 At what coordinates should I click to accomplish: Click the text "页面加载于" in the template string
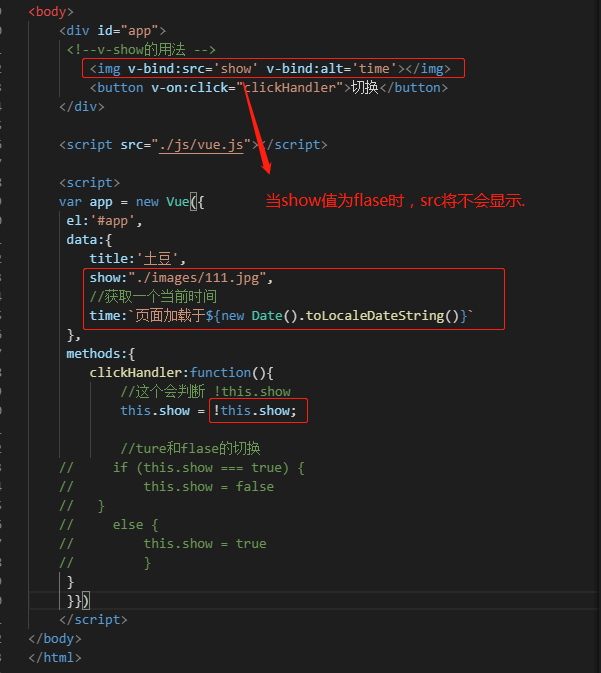point(170,316)
